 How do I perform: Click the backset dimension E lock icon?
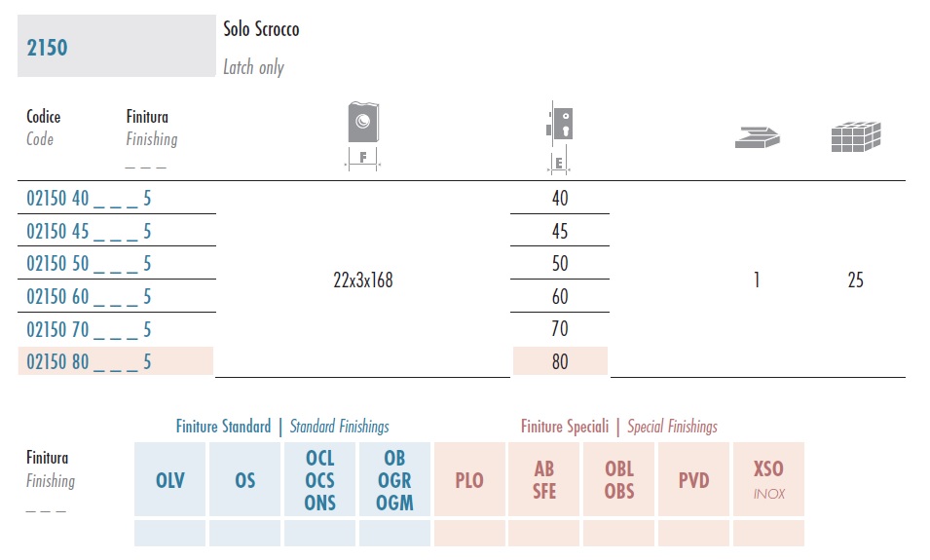coord(559,137)
